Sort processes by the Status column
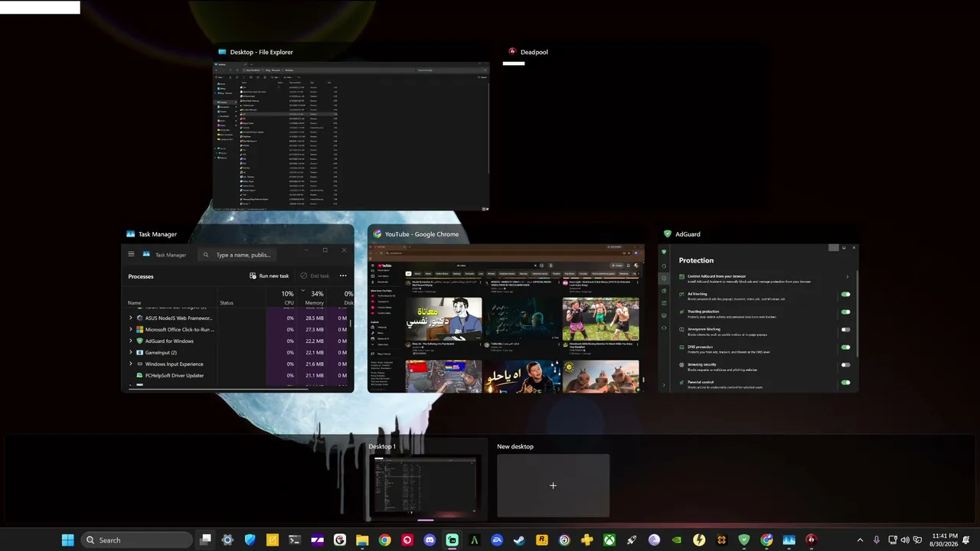 227,302
